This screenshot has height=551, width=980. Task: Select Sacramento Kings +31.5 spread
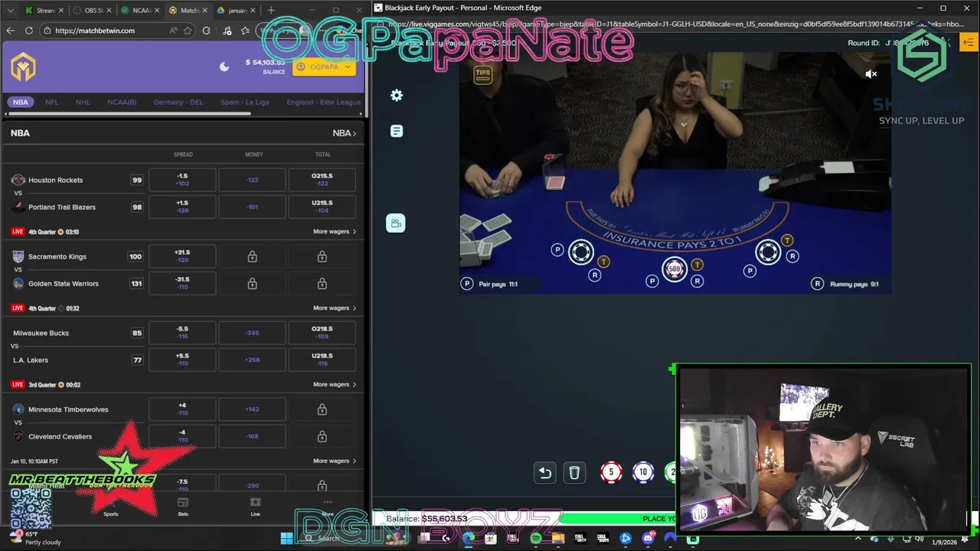tap(182, 256)
